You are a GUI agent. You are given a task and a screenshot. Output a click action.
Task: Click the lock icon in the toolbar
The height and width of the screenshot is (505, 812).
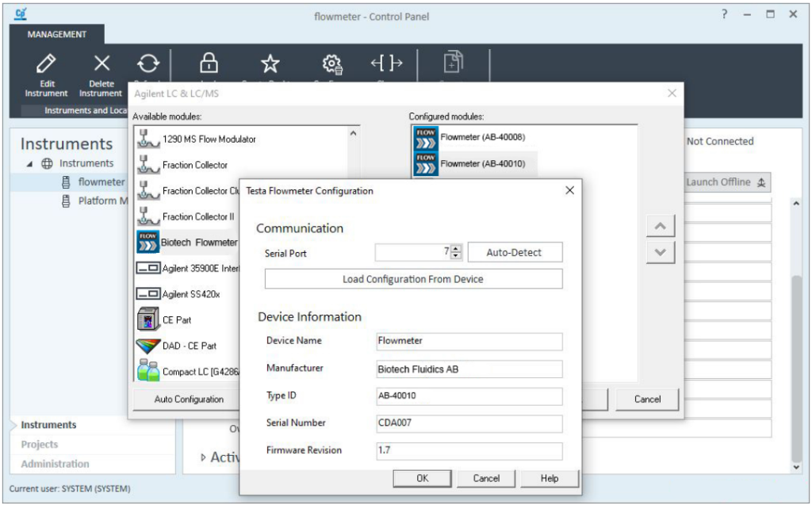pyautogui.click(x=209, y=63)
